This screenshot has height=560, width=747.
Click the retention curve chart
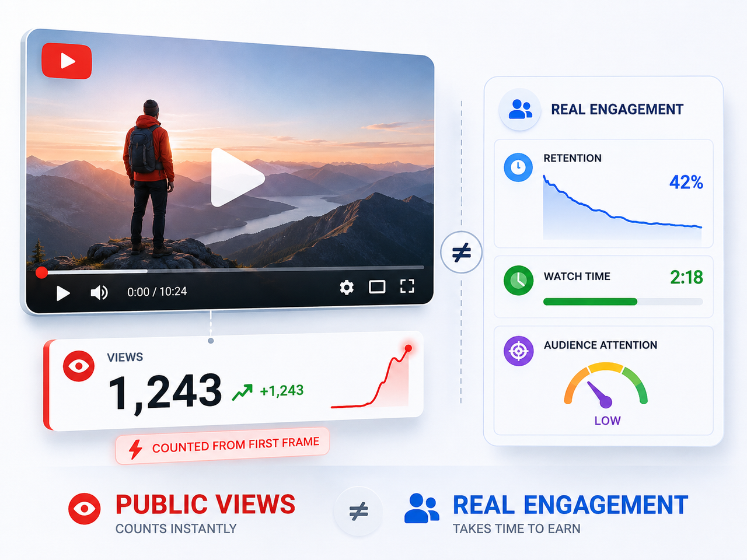[x=622, y=207]
